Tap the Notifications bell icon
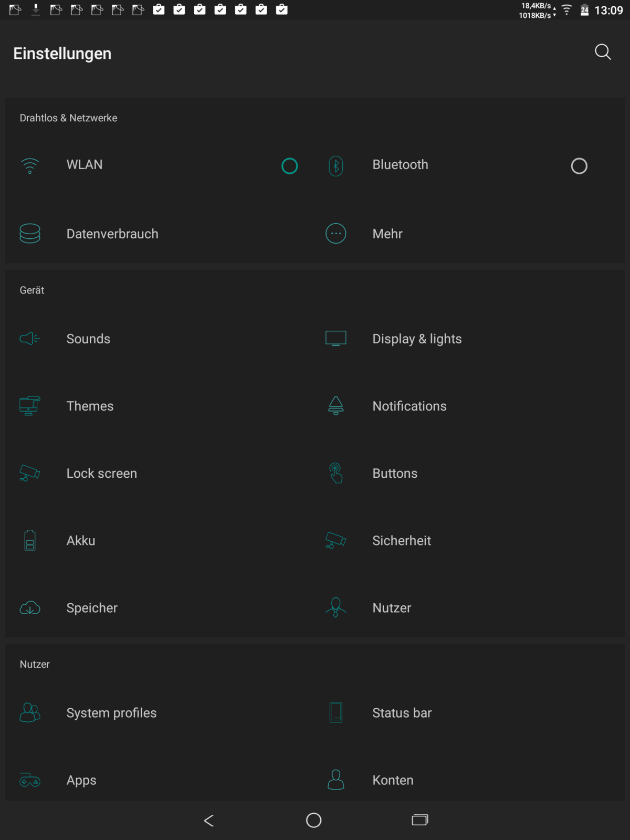The width and height of the screenshot is (630, 840). [335, 406]
